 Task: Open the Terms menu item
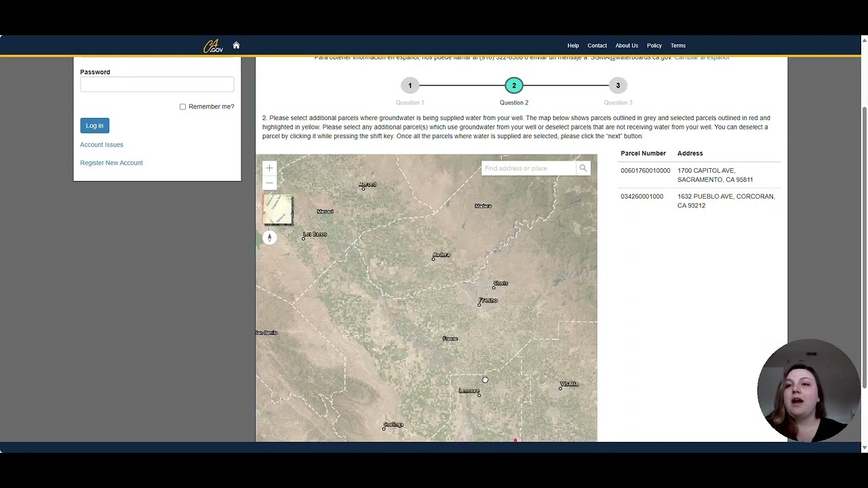(678, 45)
